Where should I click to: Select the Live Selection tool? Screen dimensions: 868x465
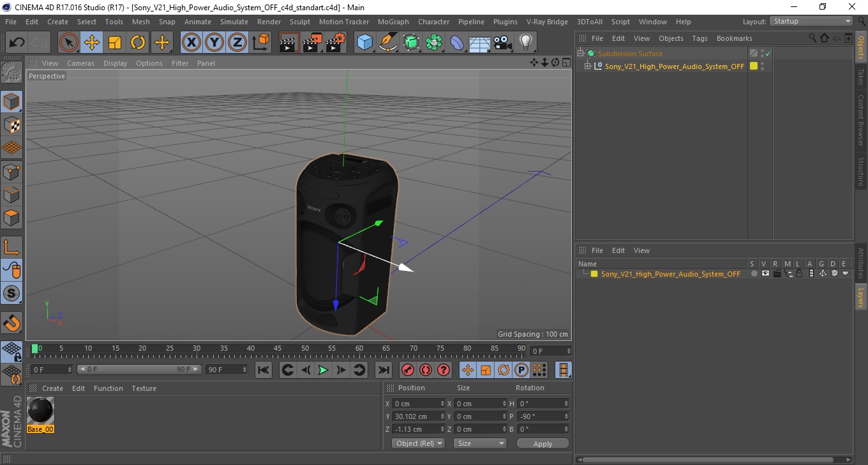(69, 43)
